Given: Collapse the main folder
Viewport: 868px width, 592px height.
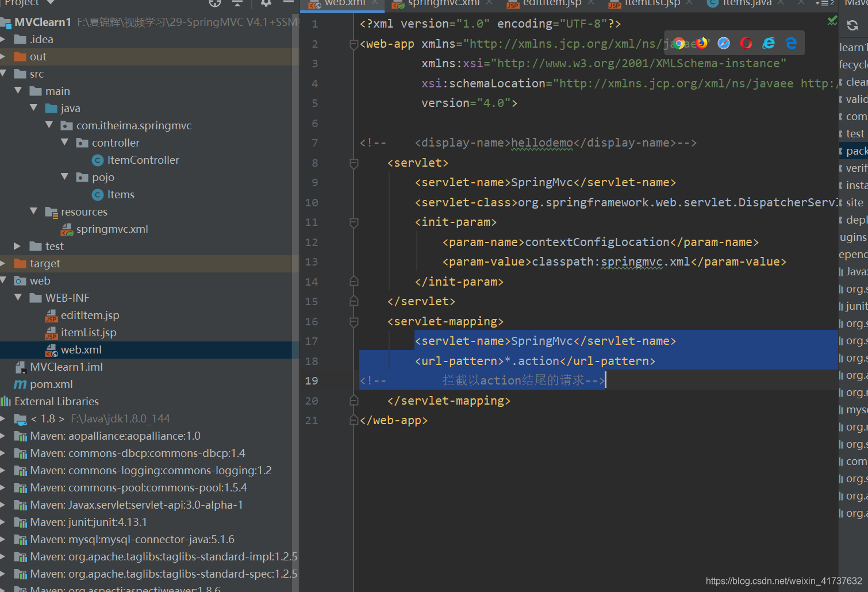Looking at the screenshot, I should pyautogui.click(x=18, y=91).
